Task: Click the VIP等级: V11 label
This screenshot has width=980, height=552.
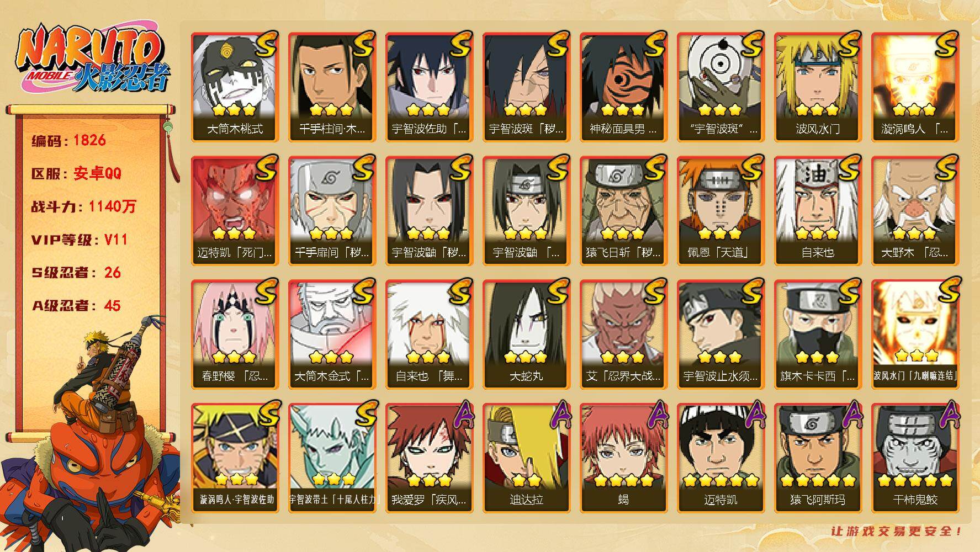Action: (x=80, y=240)
